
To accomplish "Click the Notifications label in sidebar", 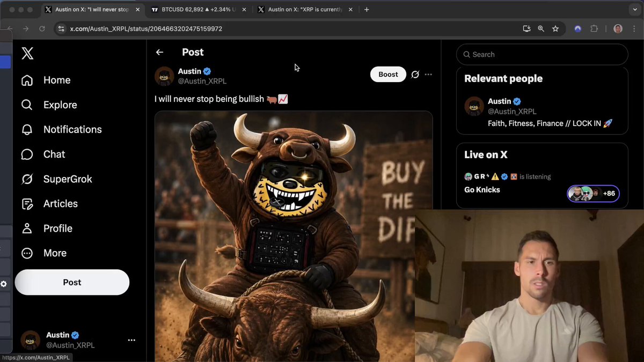I will click(x=72, y=129).
